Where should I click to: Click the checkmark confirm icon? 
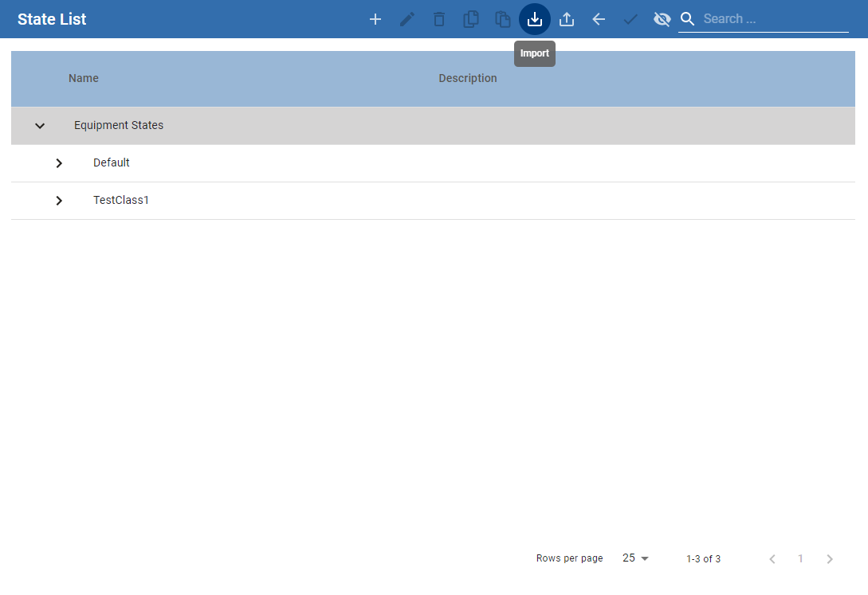tap(630, 19)
